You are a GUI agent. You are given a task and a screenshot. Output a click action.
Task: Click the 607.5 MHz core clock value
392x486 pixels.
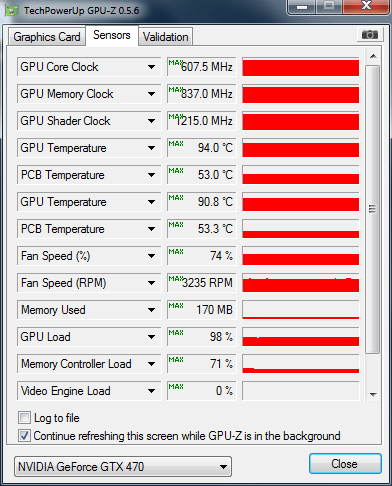tap(202, 67)
